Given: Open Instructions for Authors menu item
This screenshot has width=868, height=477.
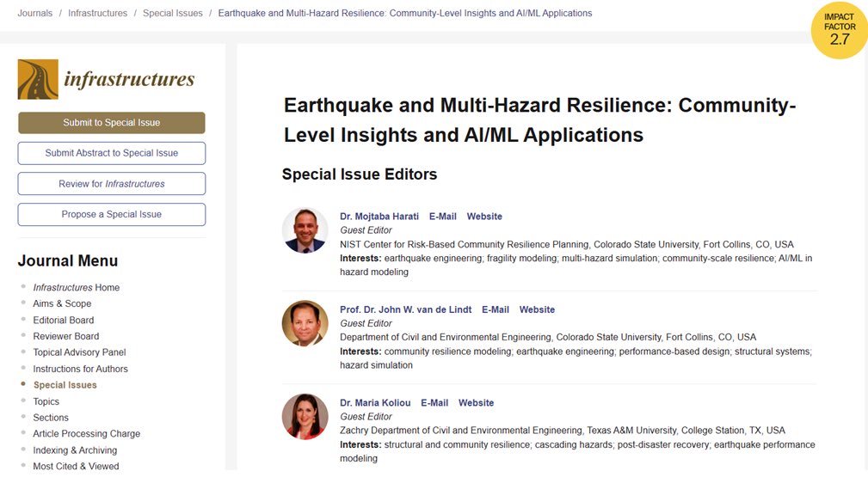Looking at the screenshot, I should pos(80,369).
